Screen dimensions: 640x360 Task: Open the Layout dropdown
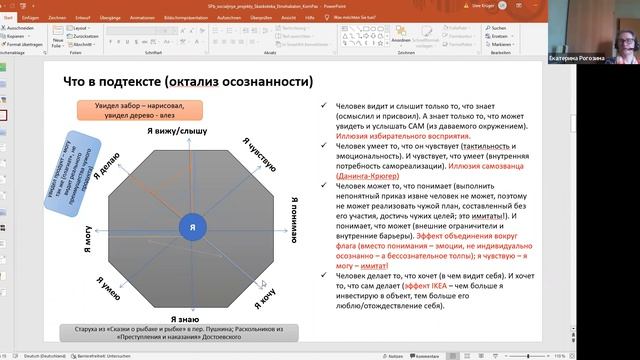tap(79, 28)
